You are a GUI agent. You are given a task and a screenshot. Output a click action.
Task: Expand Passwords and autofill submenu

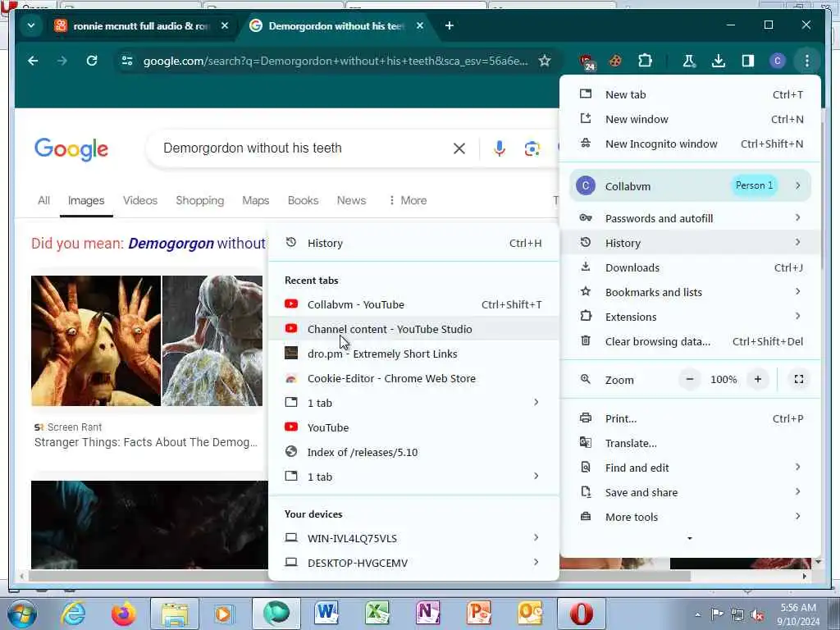click(x=691, y=218)
